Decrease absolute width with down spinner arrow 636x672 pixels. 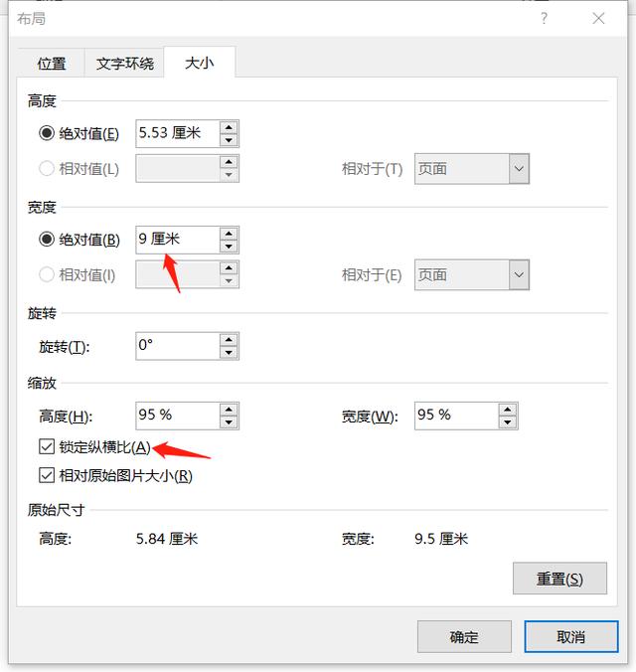tap(230, 247)
